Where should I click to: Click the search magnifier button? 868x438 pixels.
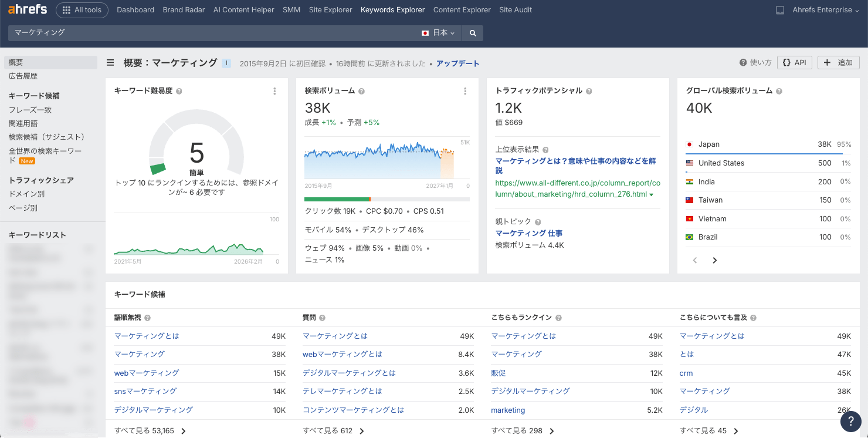(473, 33)
